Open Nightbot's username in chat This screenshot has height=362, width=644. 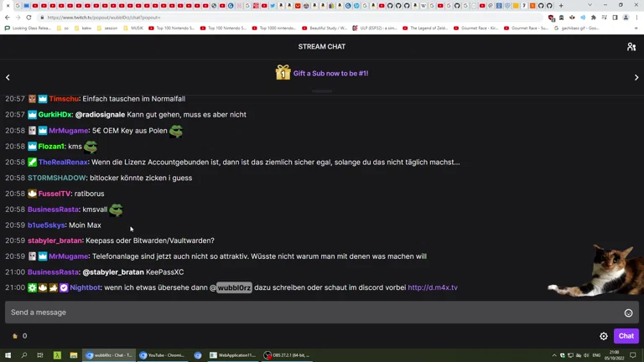click(x=85, y=287)
